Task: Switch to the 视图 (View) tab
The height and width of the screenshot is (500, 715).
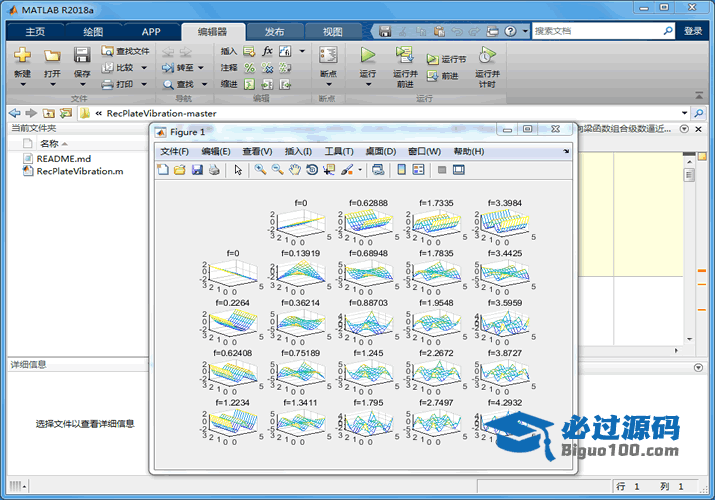Action: tap(332, 31)
